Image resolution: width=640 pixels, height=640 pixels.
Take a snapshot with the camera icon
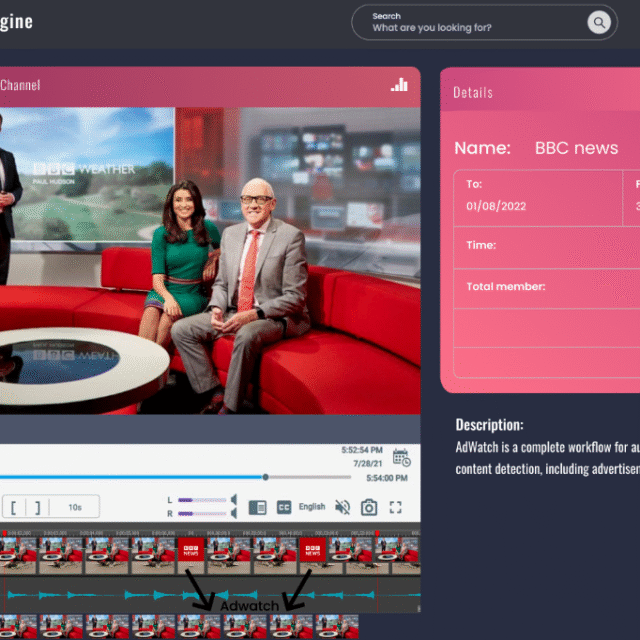pos(369,507)
